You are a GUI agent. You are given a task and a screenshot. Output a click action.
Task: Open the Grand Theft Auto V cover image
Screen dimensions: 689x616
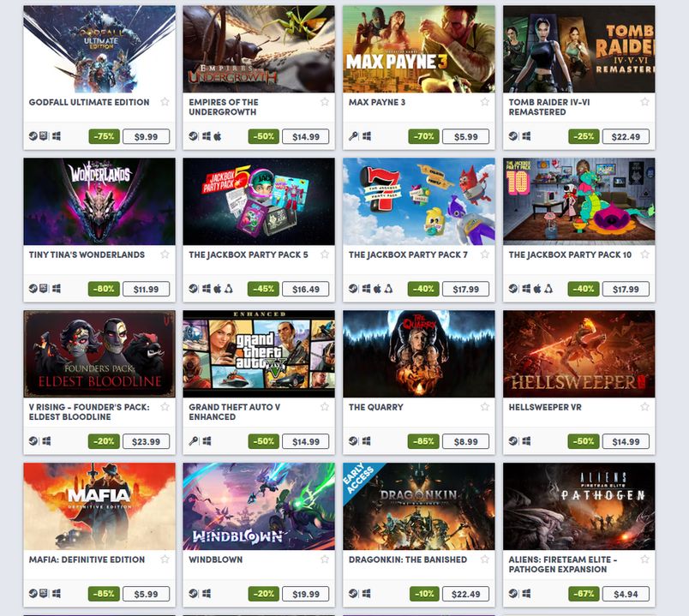tap(259, 354)
